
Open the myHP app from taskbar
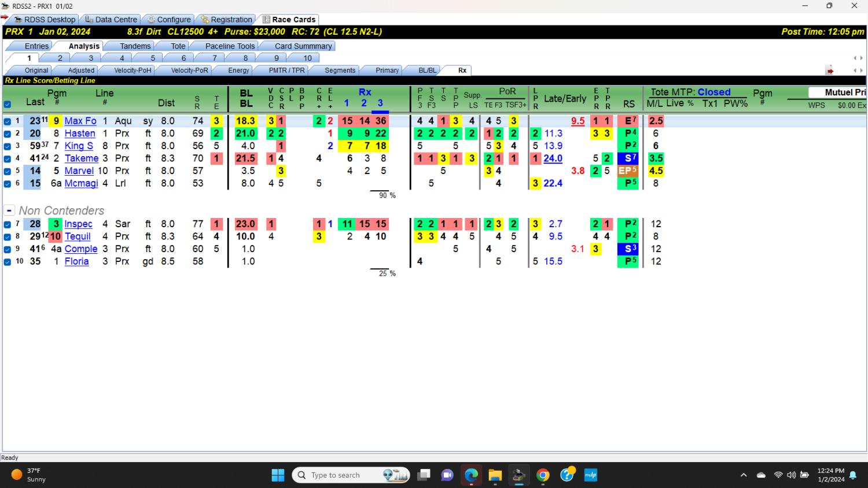(590, 475)
